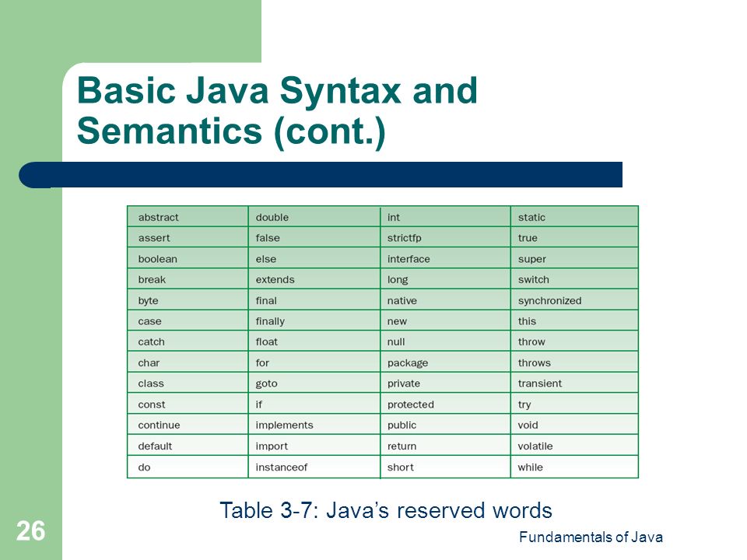The image size is (747, 560).
Task: Select the 'volatile' table cell
Action: click(x=574, y=446)
